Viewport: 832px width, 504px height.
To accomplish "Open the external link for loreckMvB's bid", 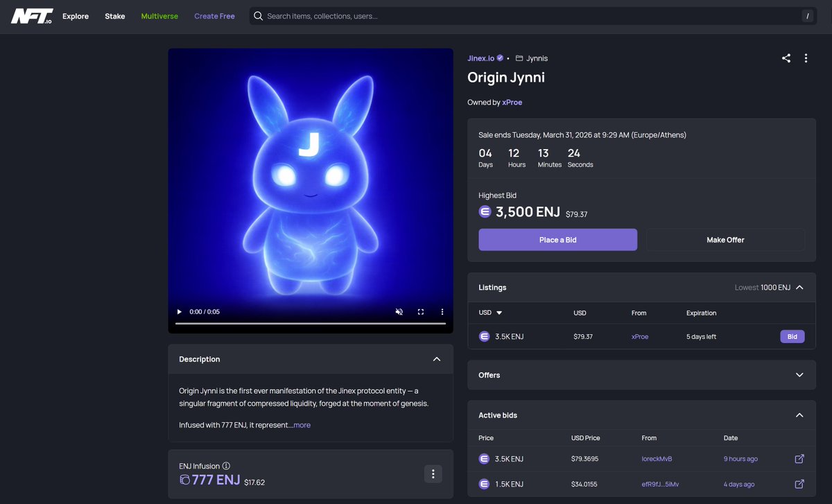I will [x=799, y=458].
